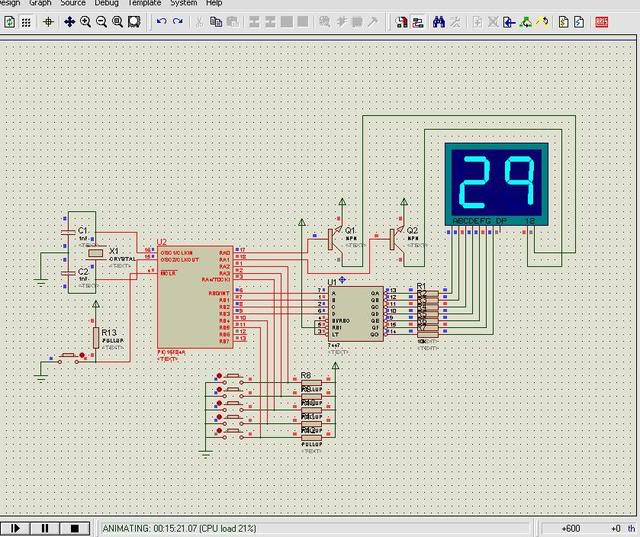The image size is (640, 537).
Task: Open the Source menu
Action: click(73, 4)
